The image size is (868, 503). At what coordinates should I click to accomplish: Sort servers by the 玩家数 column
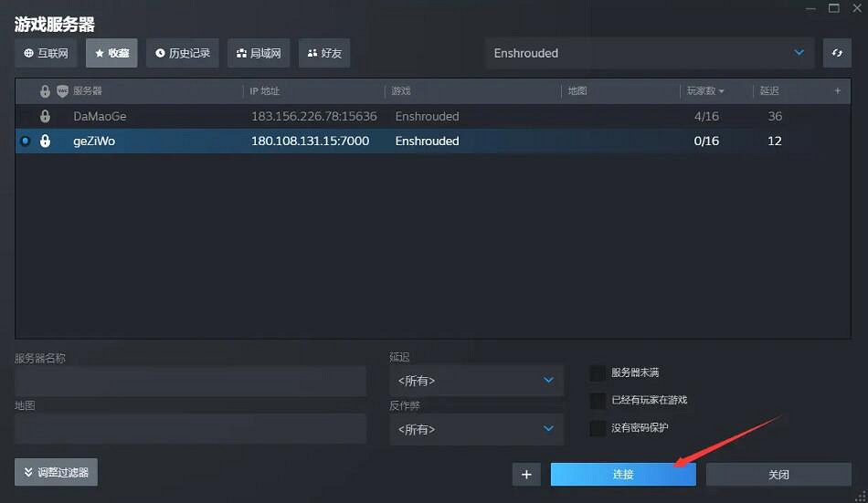tap(705, 91)
